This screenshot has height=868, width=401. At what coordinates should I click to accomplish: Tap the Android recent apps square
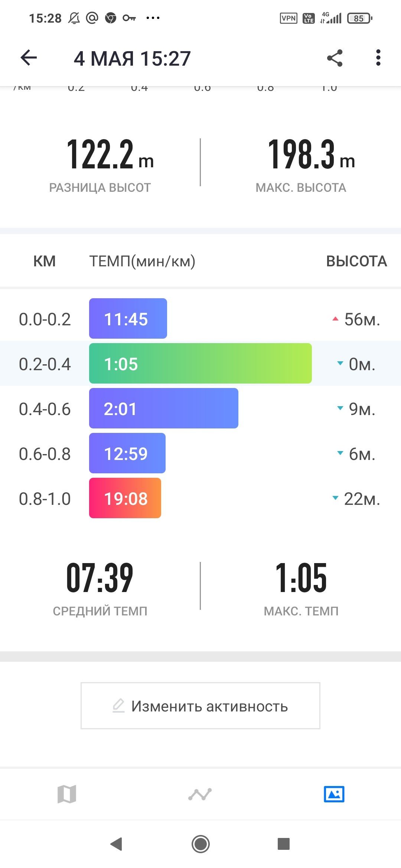(284, 844)
